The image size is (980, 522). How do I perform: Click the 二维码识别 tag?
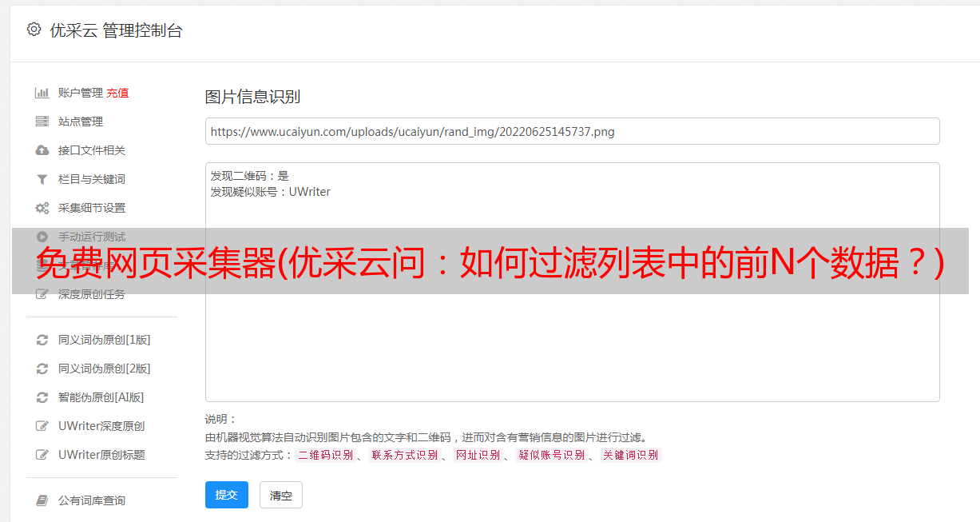pyautogui.click(x=325, y=455)
